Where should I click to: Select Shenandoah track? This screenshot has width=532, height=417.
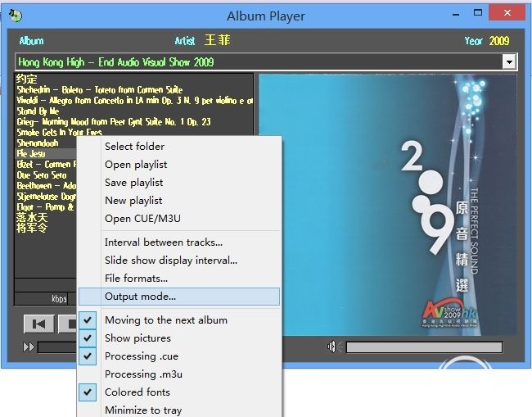coord(38,143)
